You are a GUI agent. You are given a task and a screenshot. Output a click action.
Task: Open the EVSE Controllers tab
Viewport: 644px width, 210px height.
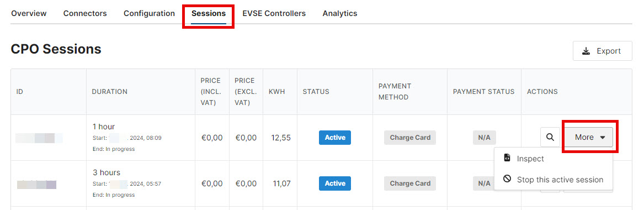(x=274, y=13)
